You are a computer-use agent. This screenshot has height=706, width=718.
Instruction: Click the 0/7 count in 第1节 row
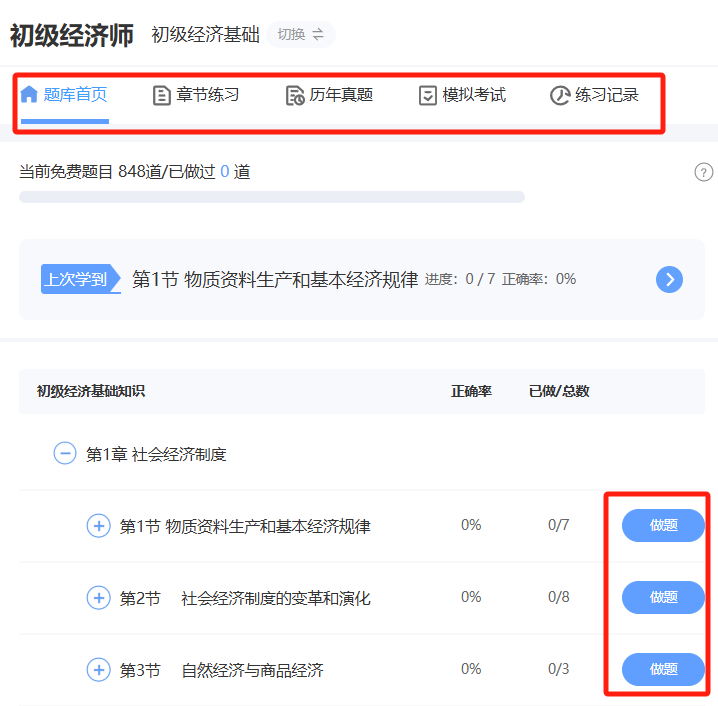559,525
